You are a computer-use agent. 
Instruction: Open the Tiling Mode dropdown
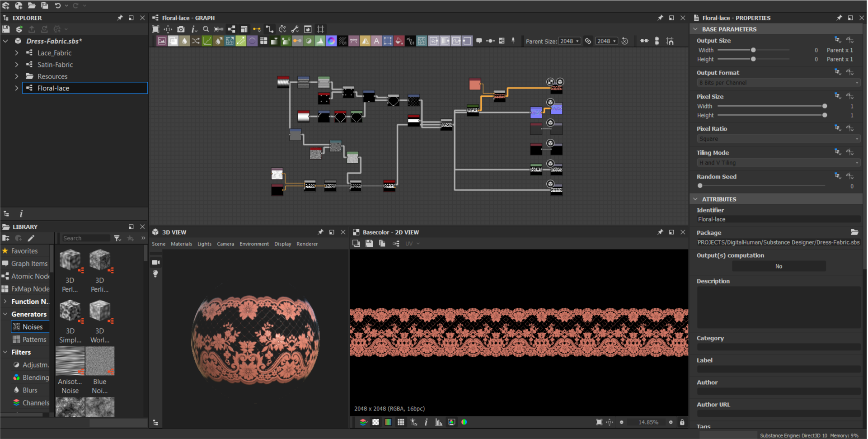pyautogui.click(x=778, y=163)
